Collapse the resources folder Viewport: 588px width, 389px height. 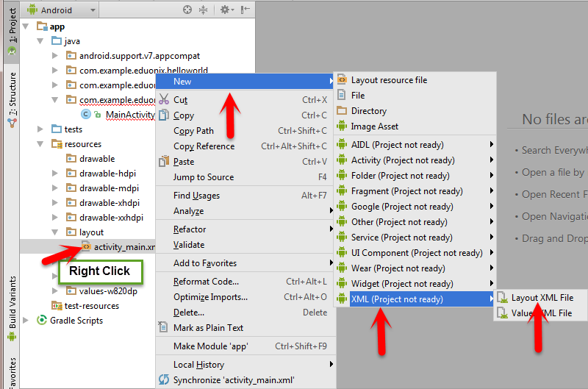pos(40,144)
